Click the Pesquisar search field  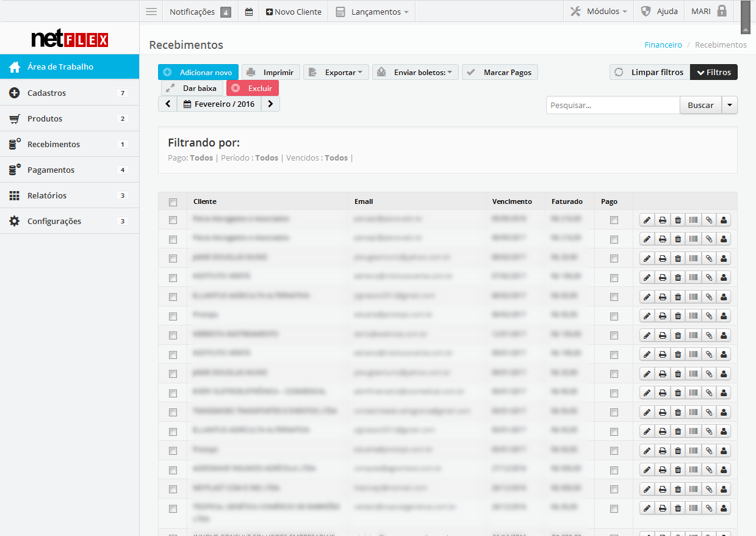click(x=613, y=105)
